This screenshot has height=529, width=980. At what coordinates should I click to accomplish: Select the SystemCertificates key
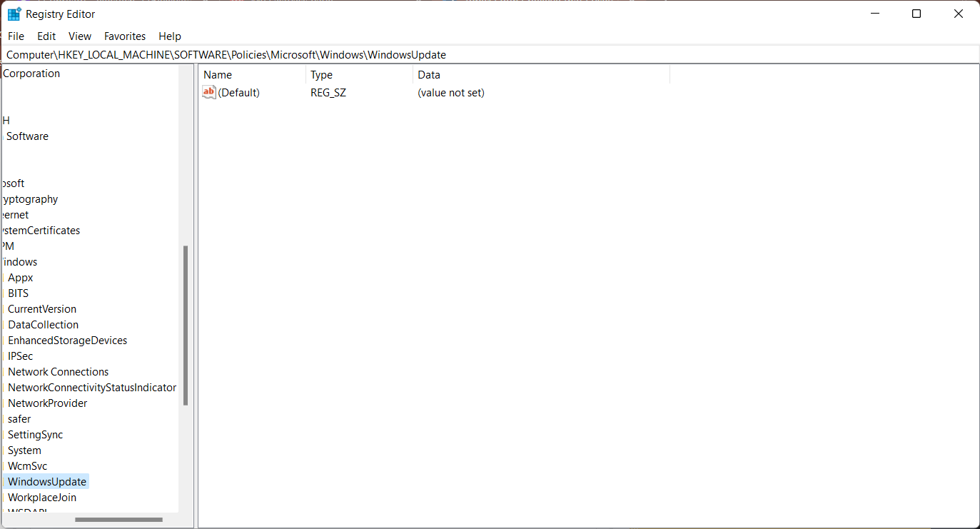pyautogui.click(x=41, y=231)
